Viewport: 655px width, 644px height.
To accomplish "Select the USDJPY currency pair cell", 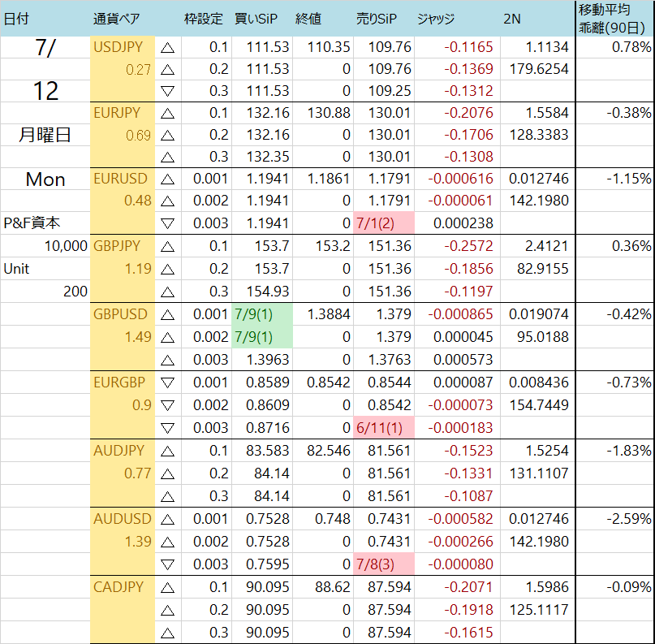I will tap(119, 47).
